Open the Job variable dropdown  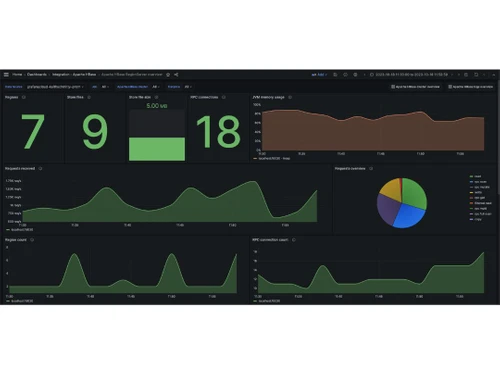pos(104,87)
